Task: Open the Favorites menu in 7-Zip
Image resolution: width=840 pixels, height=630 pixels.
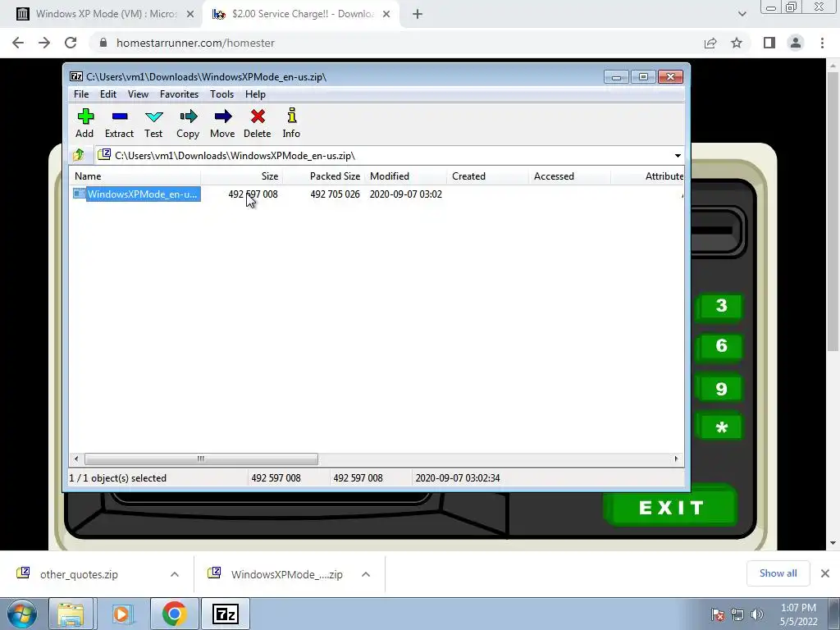Action: (179, 94)
